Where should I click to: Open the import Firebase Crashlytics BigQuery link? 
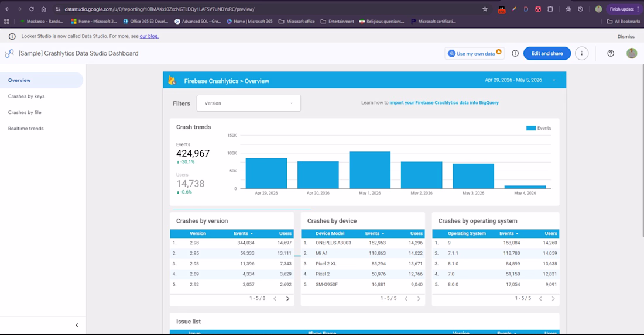(444, 103)
